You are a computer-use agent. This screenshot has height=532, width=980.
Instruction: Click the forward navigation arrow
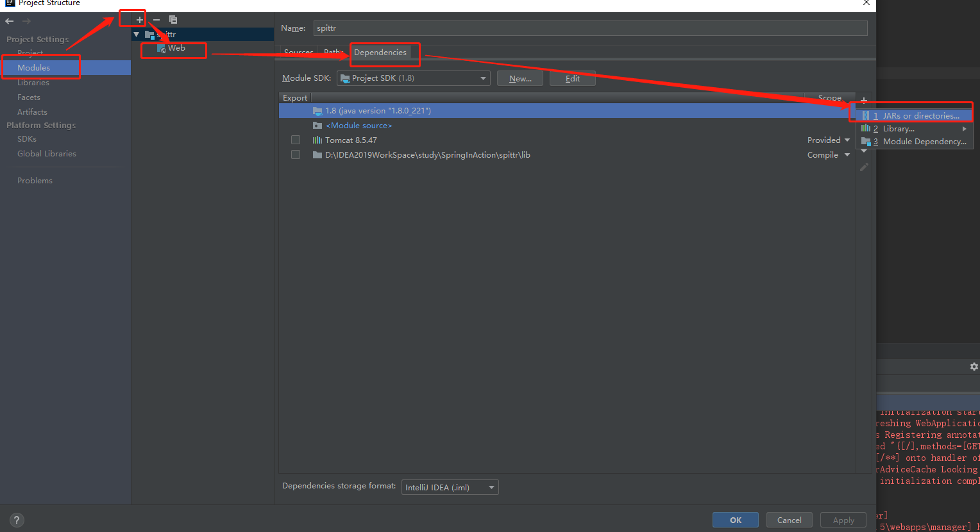pyautogui.click(x=26, y=21)
